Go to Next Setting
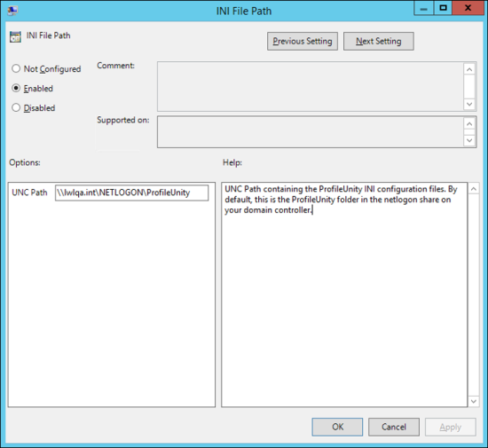The width and height of the screenshot is (488, 448). [379, 41]
